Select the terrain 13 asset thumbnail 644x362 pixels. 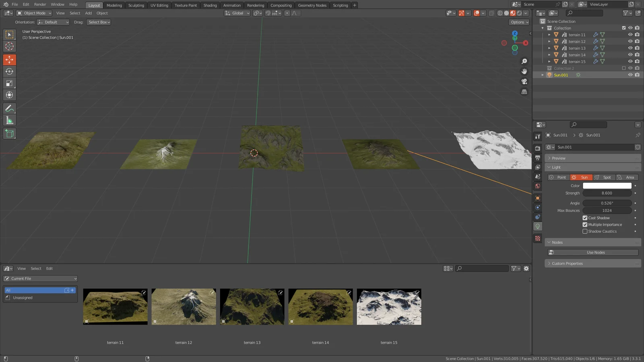coord(252,306)
